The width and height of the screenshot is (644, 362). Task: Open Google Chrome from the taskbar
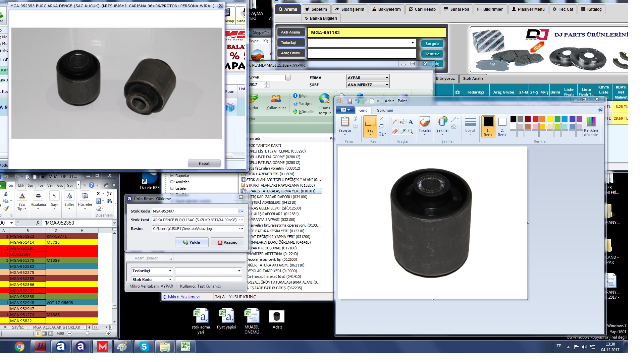click(19, 347)
